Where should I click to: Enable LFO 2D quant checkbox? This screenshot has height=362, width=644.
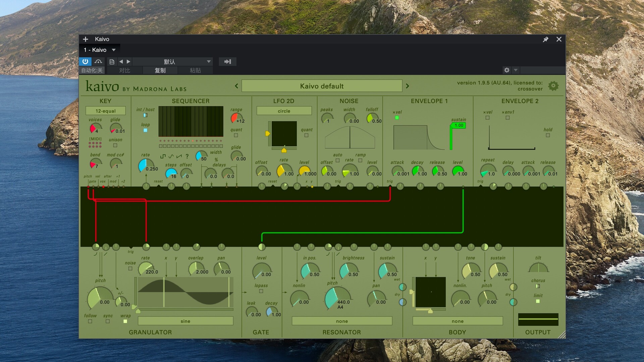pos(306,135)
